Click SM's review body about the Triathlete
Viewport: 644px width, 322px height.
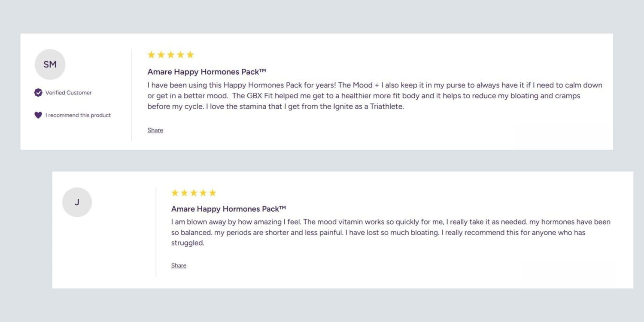pyautogui.click(x=375, y=96)
